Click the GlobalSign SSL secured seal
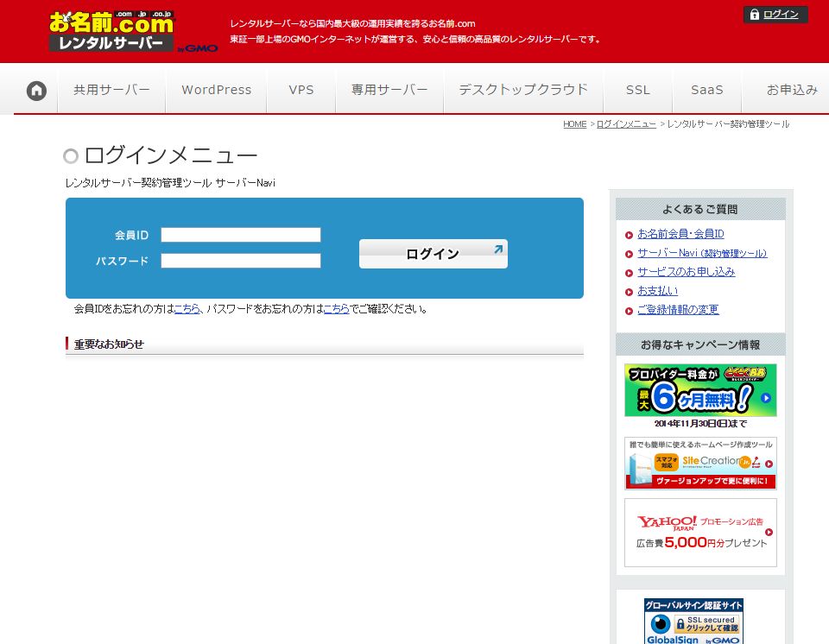Viewport: 829px width, 644px height. pos(693,622)
